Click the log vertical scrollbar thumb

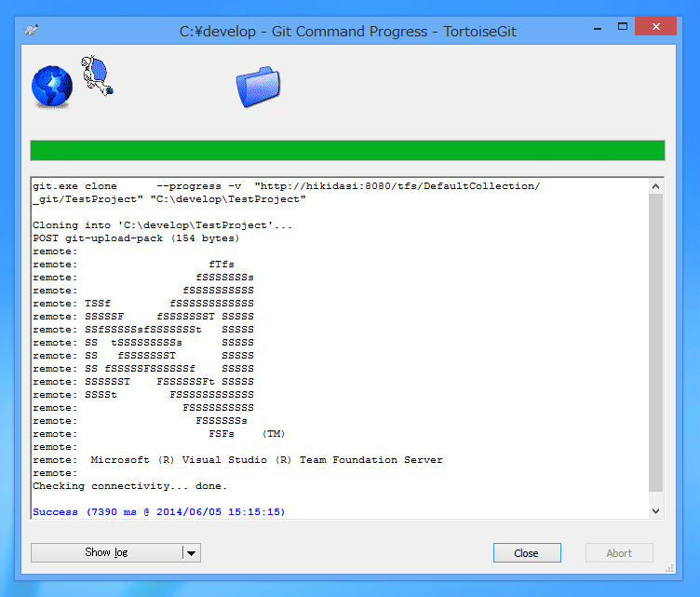coord(656,343)
